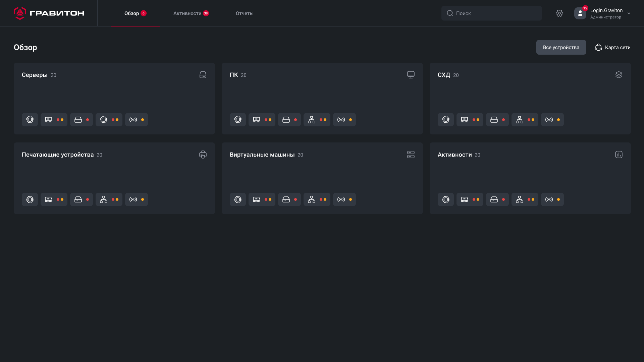644x362 pixels.
Task: Click the monitor icon in ПК card
Action: 411,75
